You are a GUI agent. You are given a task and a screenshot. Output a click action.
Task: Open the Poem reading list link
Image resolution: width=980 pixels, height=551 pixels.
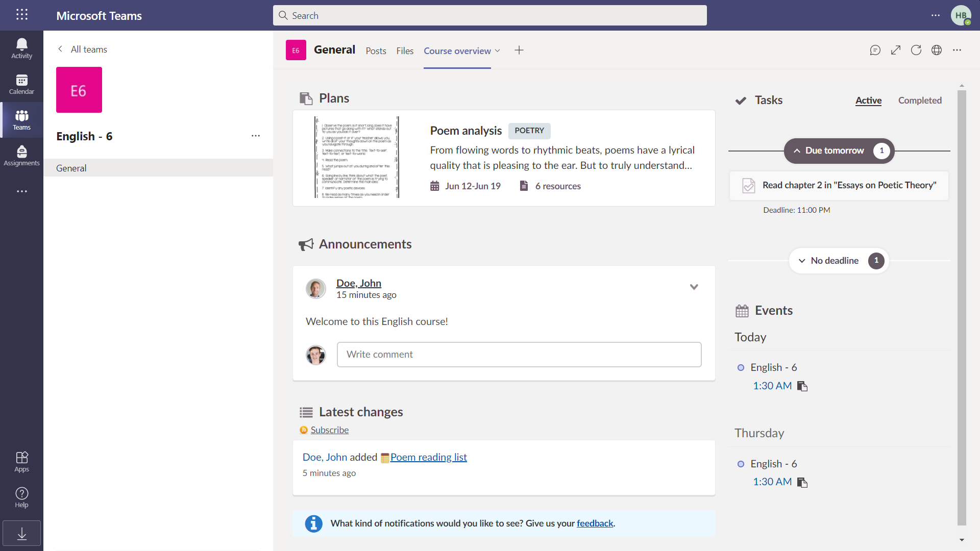429,457
